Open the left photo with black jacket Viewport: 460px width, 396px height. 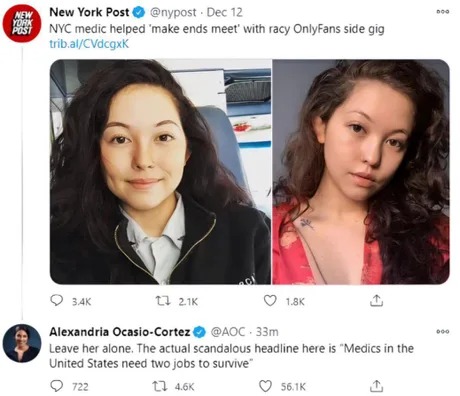[x=160, y=172]
